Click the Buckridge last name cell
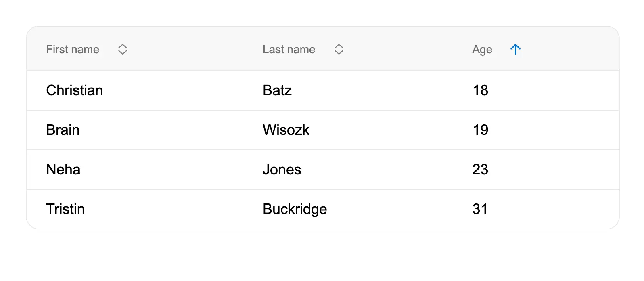The height and width of the screenshot is (281, 644). click(295, 209)
